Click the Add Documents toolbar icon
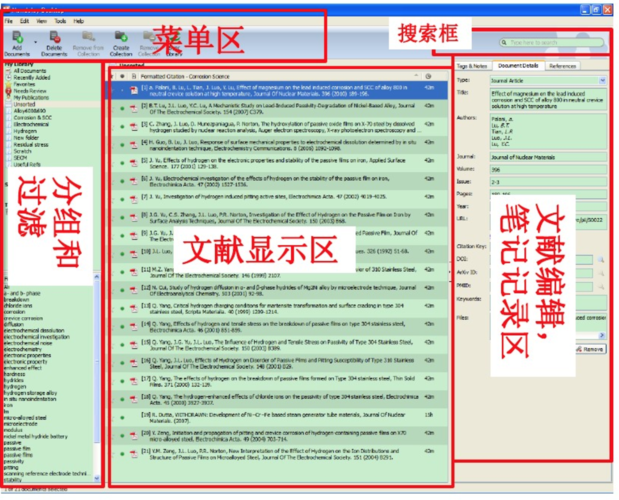 17,38
